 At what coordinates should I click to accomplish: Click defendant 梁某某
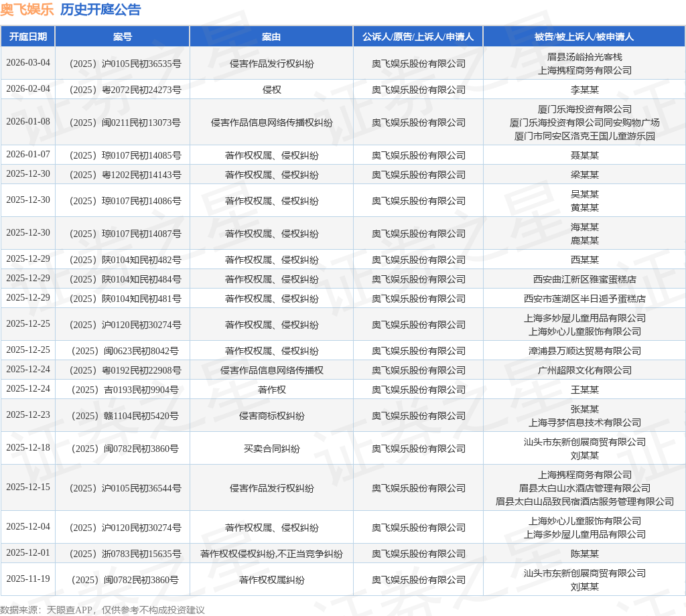tap(584, 175)
